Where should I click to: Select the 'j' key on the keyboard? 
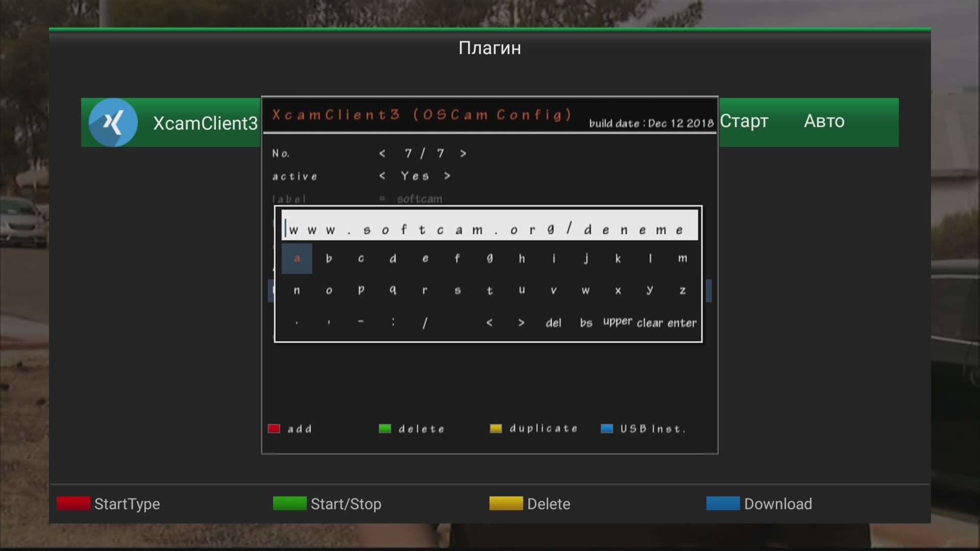coord(586,258)
